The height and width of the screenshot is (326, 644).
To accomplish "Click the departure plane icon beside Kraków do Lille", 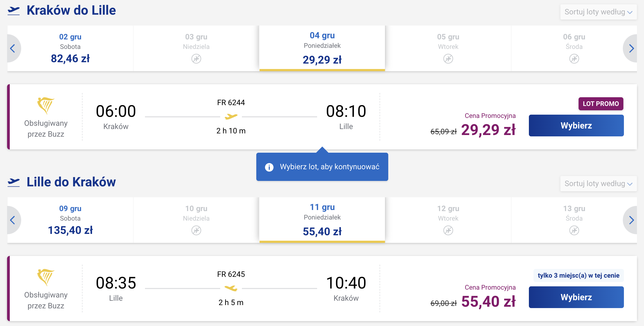I will [x=14, y=11].
